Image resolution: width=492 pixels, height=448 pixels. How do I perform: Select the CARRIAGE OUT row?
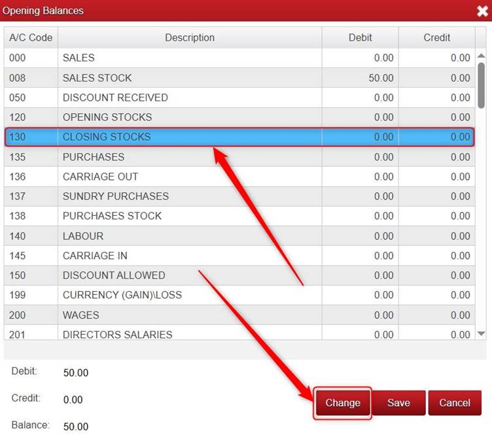coord(239,177)
